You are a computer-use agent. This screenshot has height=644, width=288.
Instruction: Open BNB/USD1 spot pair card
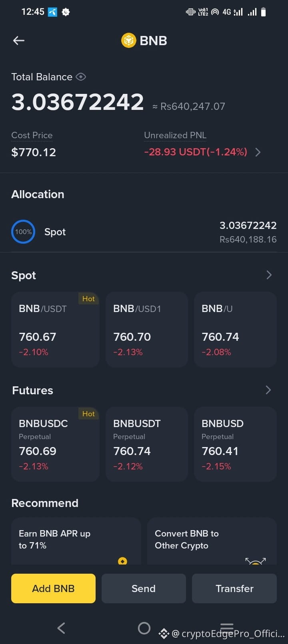tap(147, 330)
